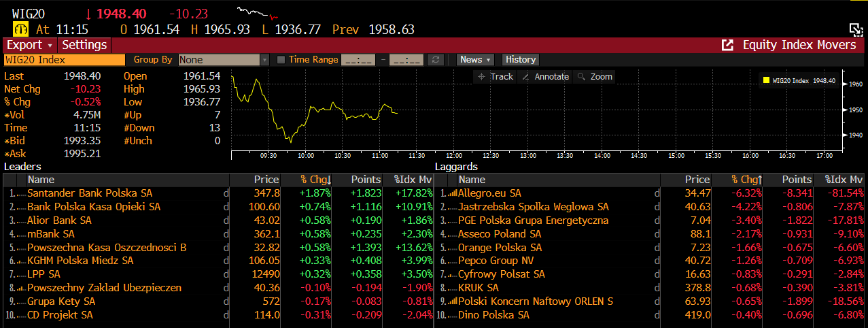
Task: Click the Zoom magnifier icon on chart
Action: click(581, 77)
